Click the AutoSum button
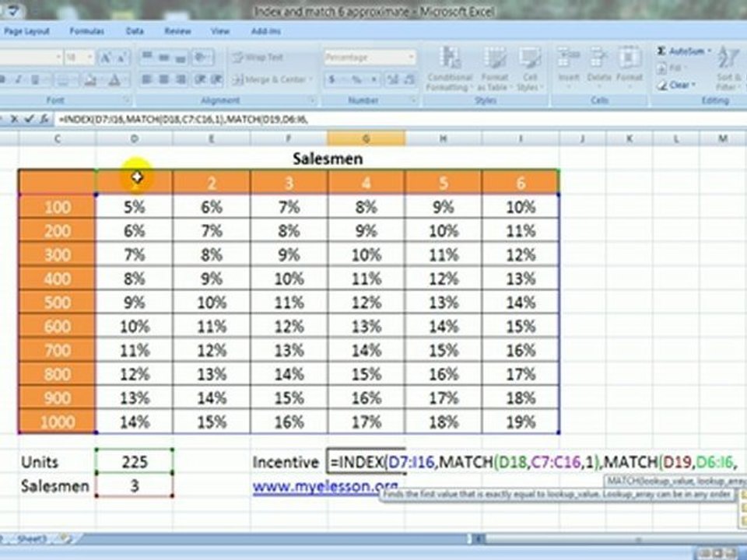Screen dimensions: 747x560 680,51
